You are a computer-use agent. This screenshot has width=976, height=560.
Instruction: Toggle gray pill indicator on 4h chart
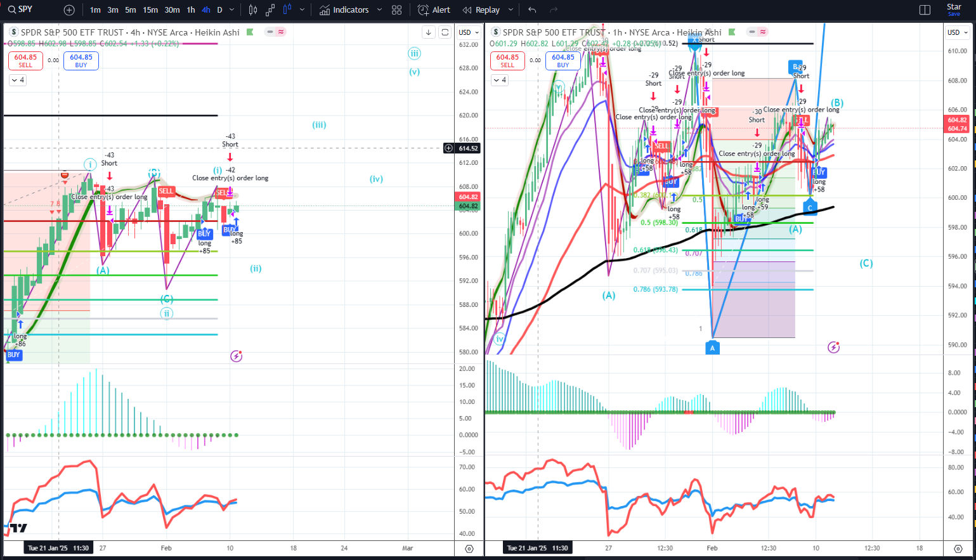click(270, 32)
